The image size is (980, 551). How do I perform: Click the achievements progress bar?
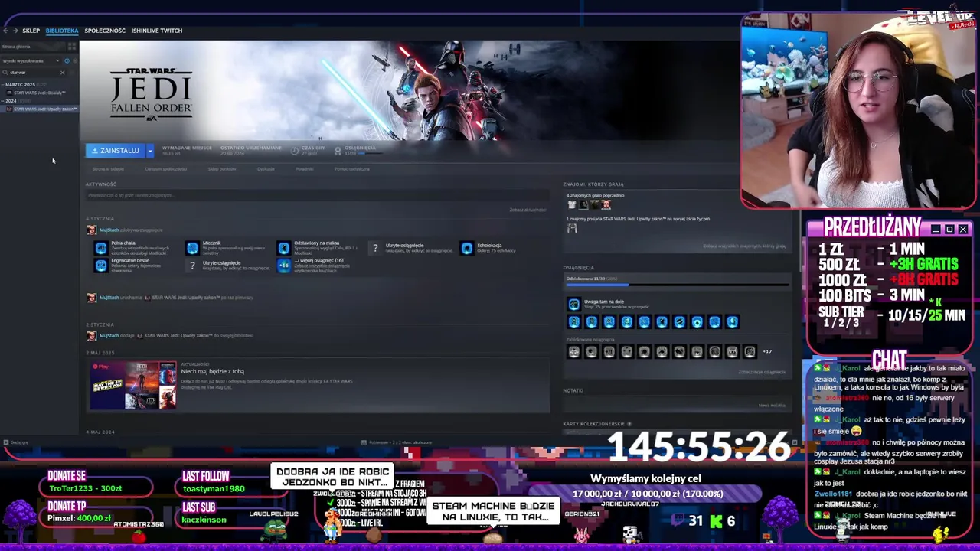coord(678,285)
